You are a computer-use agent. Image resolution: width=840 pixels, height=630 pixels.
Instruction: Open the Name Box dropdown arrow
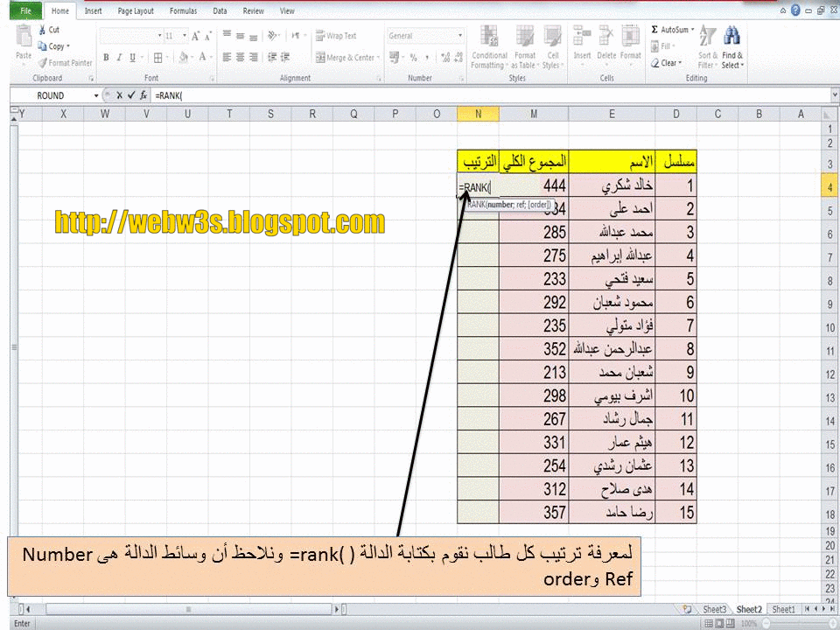coord(96,95)
